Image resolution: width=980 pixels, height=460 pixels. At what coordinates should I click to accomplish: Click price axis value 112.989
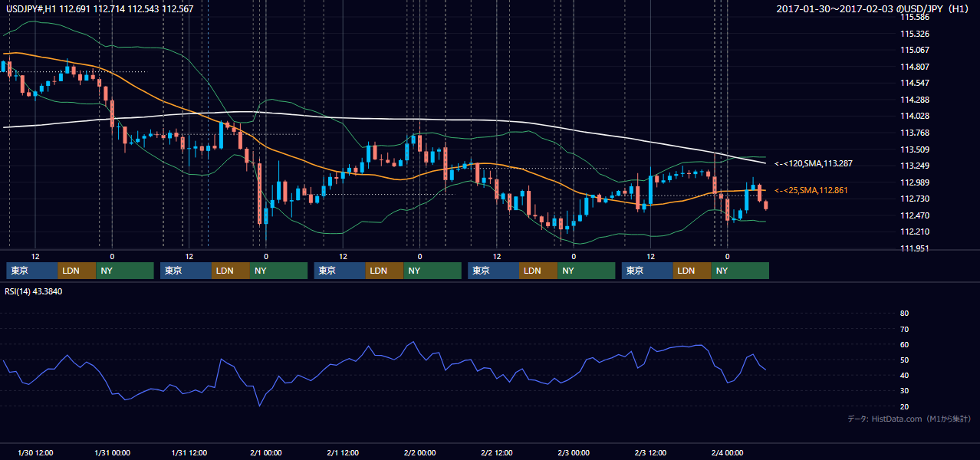point(916,182)
